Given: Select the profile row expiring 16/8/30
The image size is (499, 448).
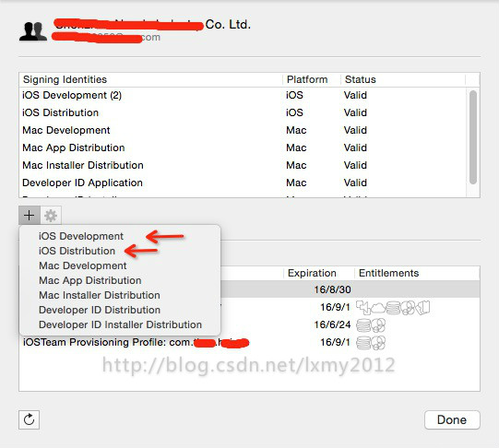Looking at the screenshot, I should 350,289.
